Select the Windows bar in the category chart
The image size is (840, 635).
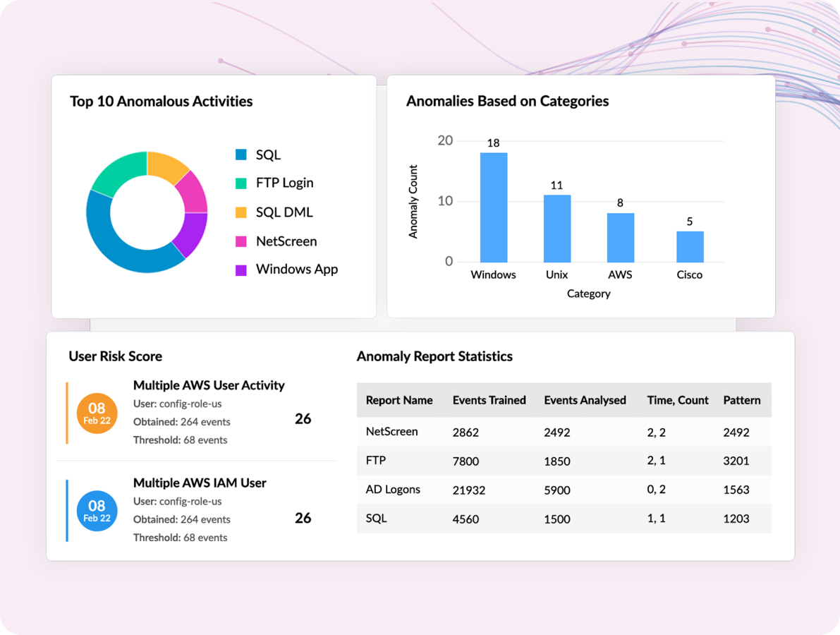point(494,205)
